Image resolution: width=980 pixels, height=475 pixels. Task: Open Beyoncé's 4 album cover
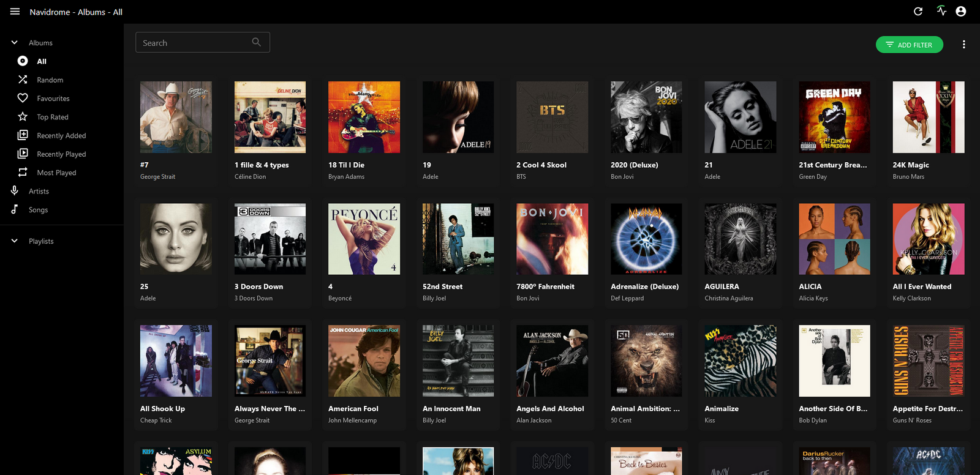[364, 239]
